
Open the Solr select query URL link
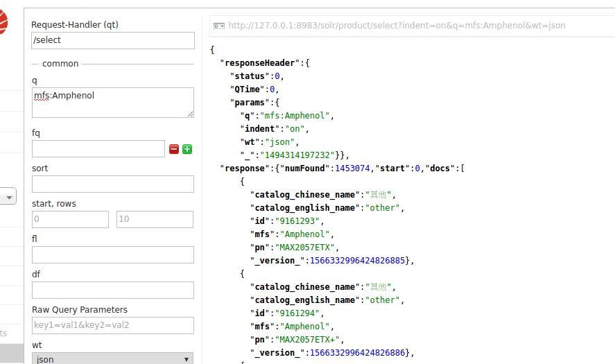click(x=397, y=26)
